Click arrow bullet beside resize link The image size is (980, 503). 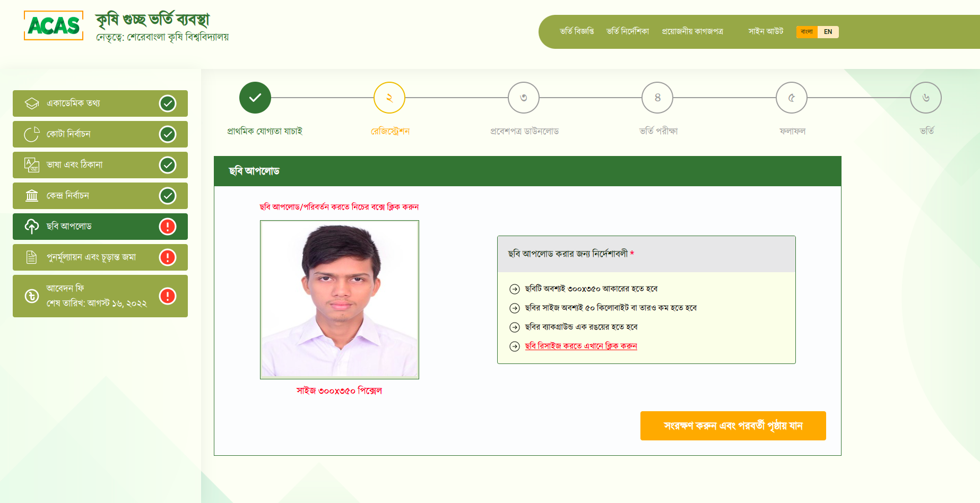point(515,346)
